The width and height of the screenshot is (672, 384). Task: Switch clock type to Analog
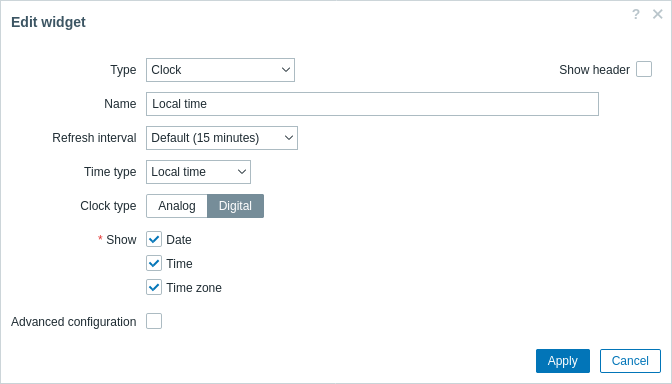click(x=177, y=206)
